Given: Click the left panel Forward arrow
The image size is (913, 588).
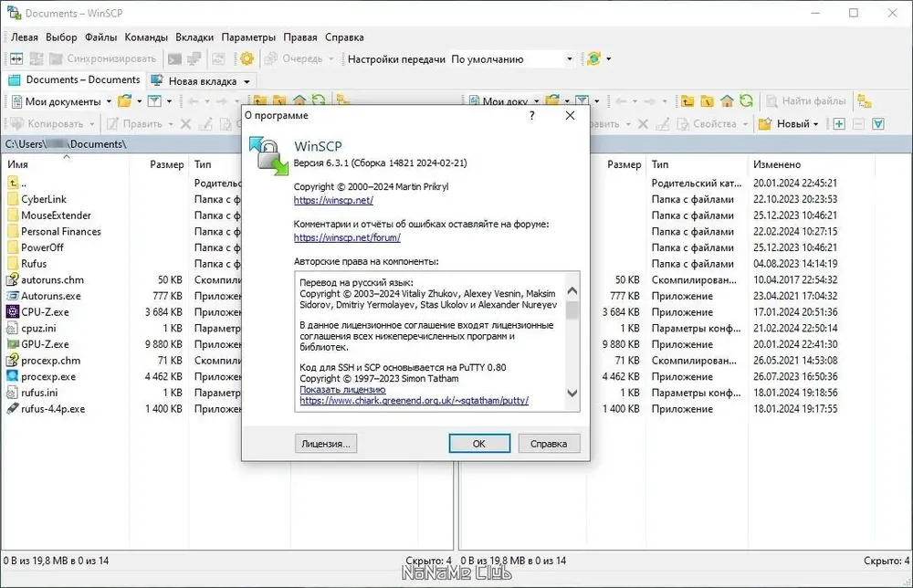Looking at the screenshot, I should click(222, 101).
